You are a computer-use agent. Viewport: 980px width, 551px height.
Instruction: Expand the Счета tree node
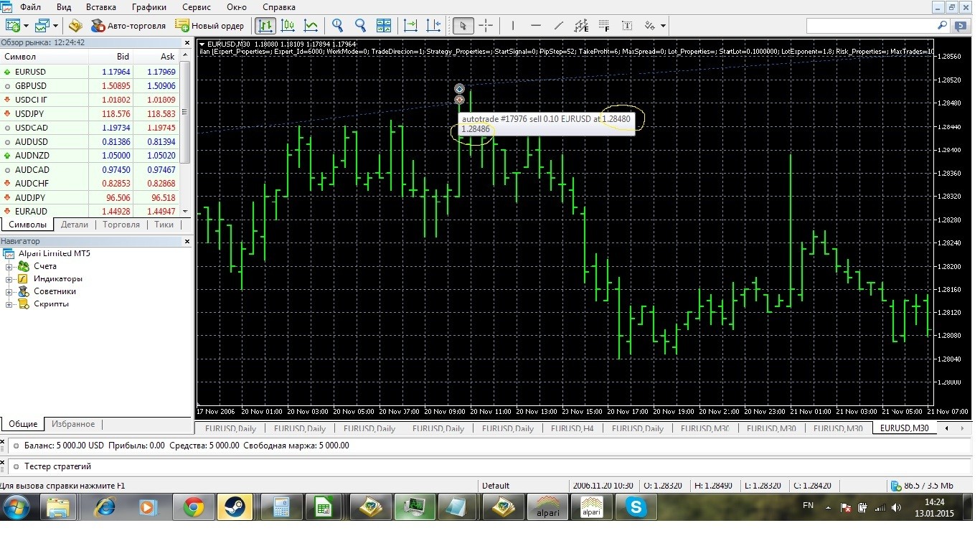tap(9, 266)
